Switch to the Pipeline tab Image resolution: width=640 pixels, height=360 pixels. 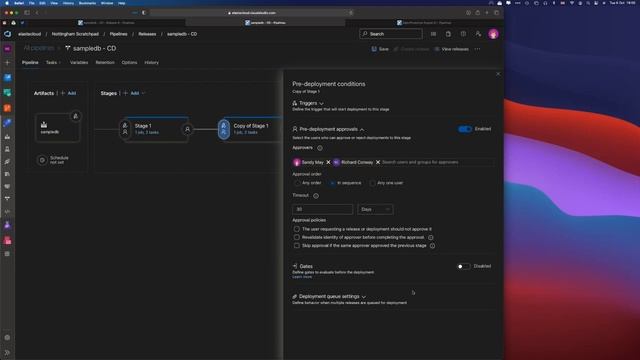point(30,62)
